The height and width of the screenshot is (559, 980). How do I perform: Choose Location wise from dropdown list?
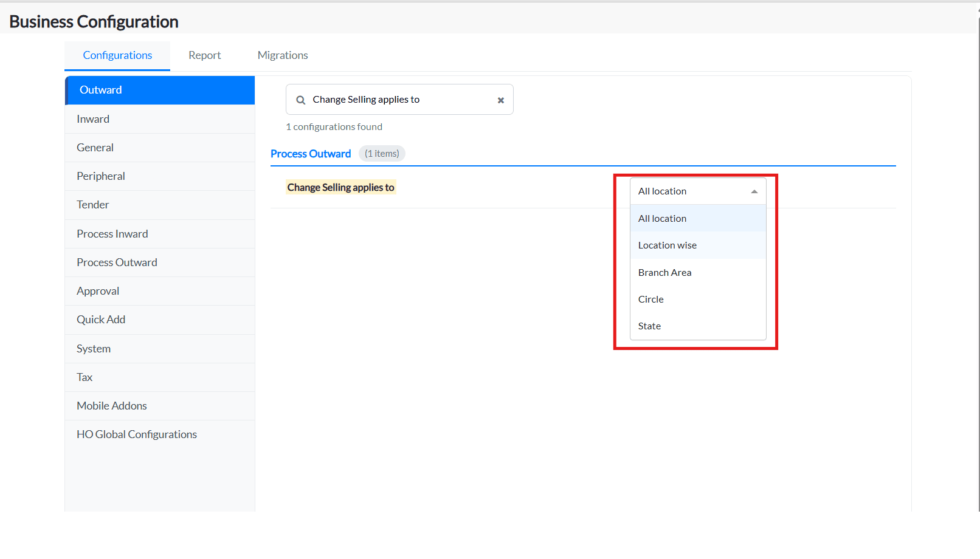(x=667, y=245)
